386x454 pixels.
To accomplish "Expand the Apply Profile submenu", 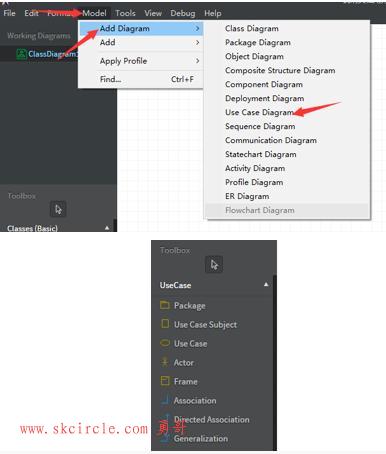I will click(141, 61).
